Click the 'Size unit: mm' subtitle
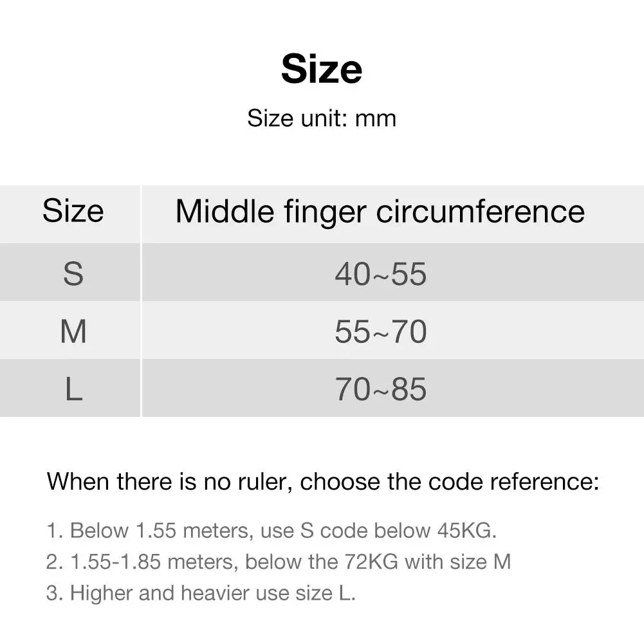Viewport: 644px width, 644px height. click(322, 118)
